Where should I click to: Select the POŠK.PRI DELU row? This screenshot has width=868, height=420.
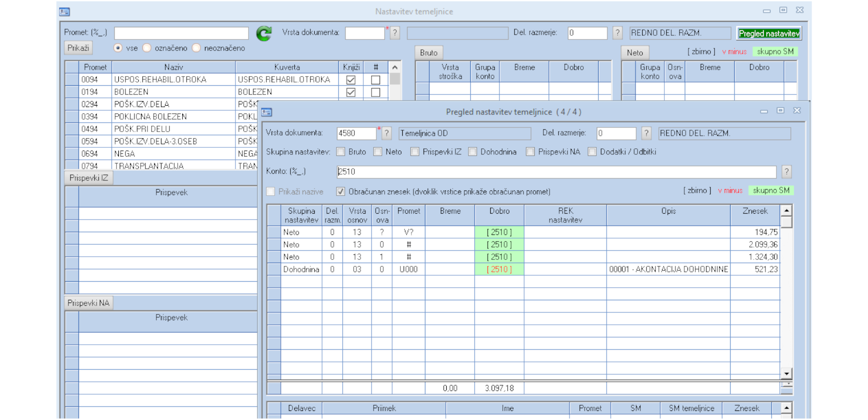[161, 129]
